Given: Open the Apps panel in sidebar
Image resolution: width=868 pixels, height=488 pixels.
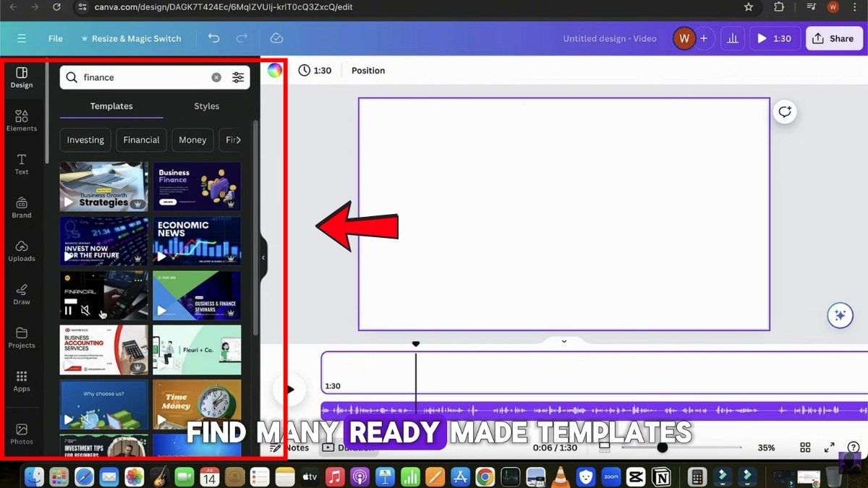Looking at the screenshot, I should point(22,380).
